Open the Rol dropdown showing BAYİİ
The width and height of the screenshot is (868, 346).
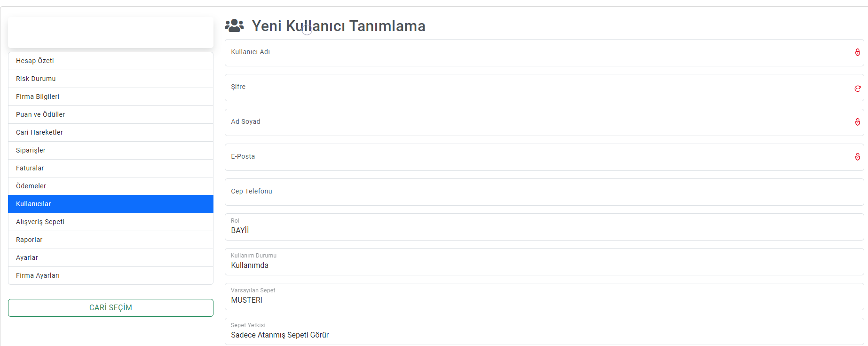tap(544, 227)
